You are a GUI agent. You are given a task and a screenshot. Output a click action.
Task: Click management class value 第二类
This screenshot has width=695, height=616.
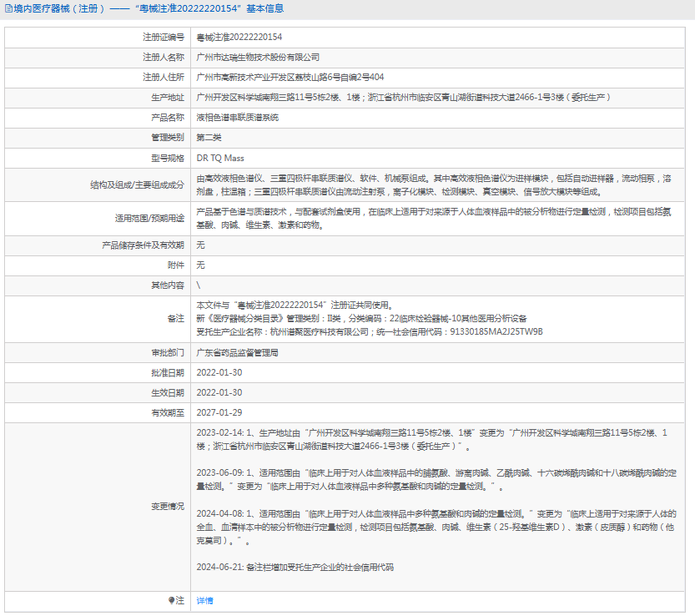pyautogui.click(x=209, y=138)
